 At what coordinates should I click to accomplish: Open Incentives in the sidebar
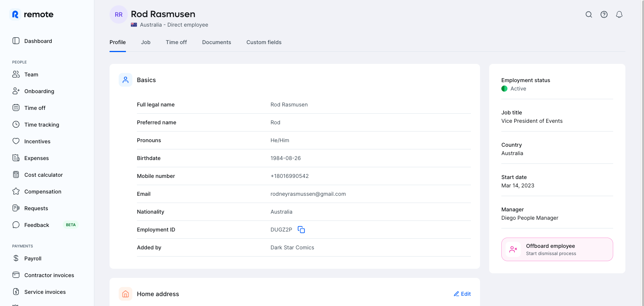(37, 141)
